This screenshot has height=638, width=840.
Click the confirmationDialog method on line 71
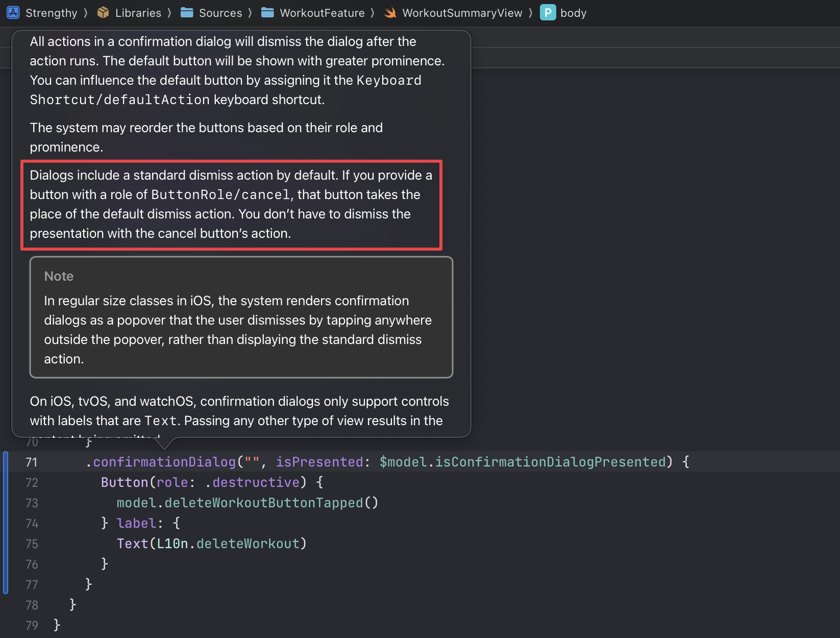click(164, 462)
